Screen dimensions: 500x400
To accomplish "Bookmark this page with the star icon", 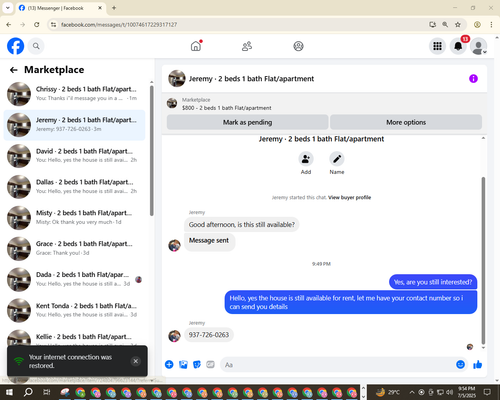I will click(458, 24).
